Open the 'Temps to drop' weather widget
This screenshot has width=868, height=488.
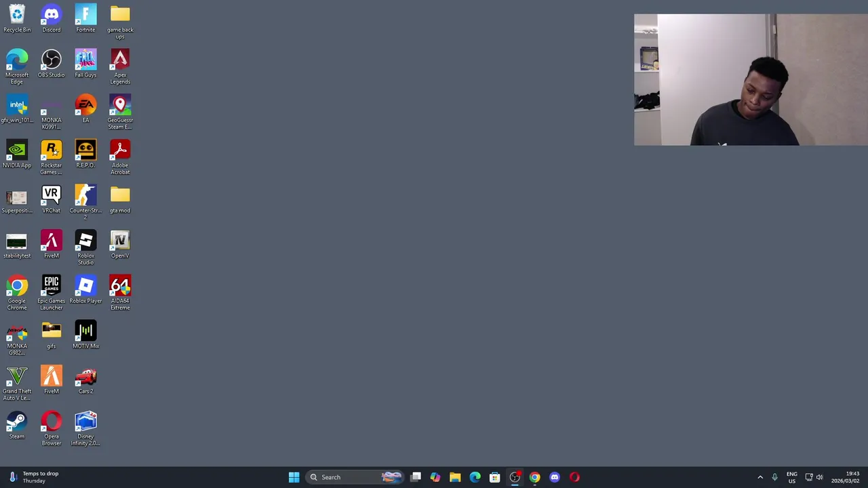[35, 477]
